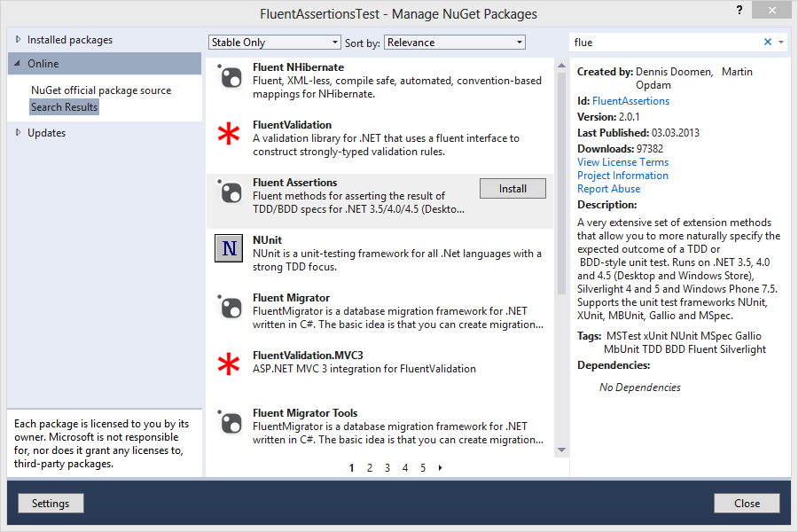Collapse the Online section
Screen dimensions: 798x532
coord(19,64)
